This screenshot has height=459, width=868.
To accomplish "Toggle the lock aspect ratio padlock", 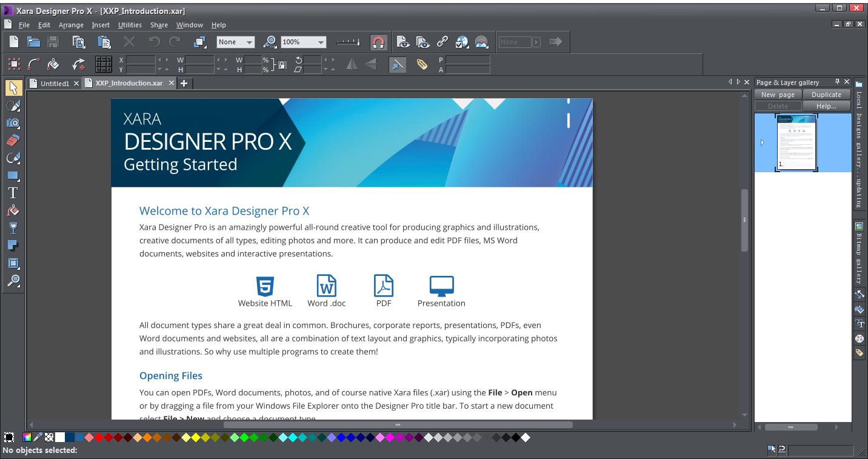I will click(282, 64).
